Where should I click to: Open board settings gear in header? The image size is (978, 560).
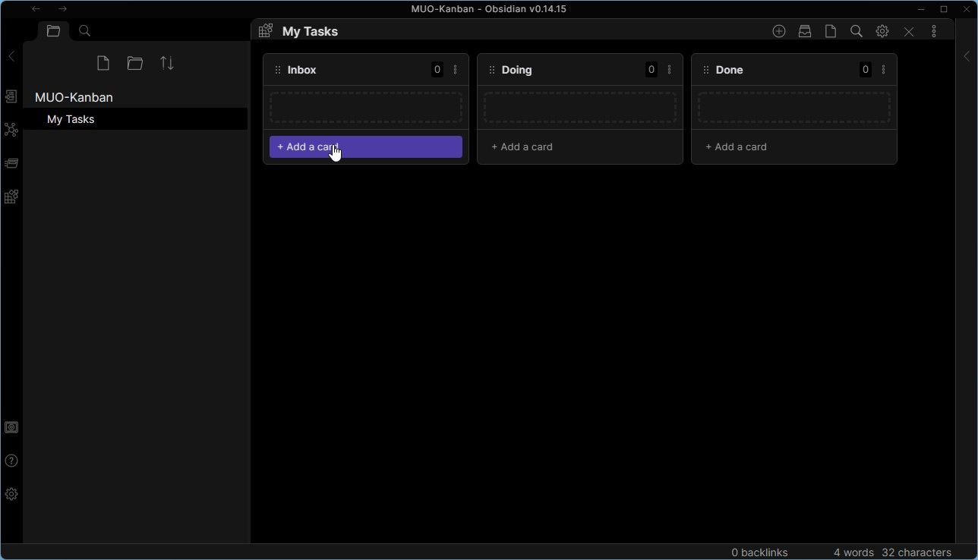[882, 31]
